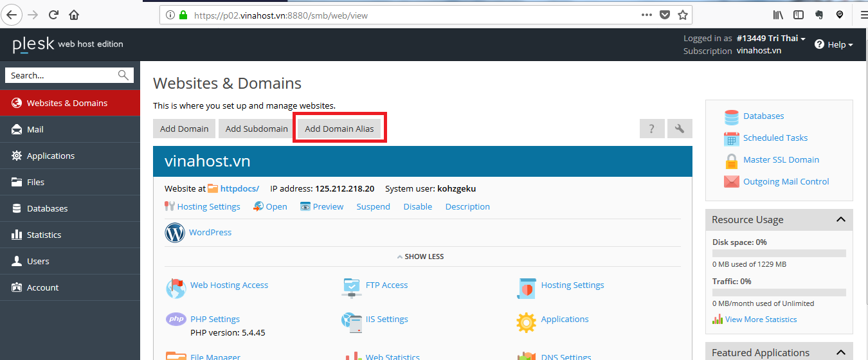868x360 pixels.
Task: Click the Web Hosting Access globe icon
Action: [176, 288]
